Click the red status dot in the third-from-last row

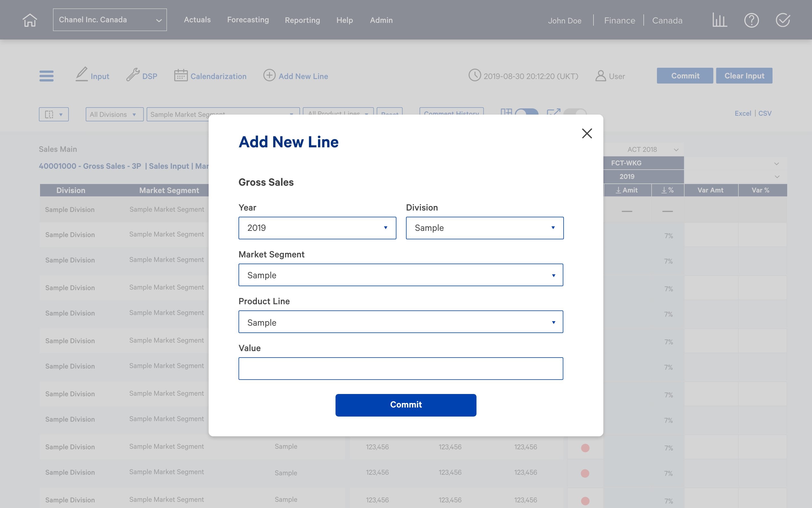point(585,448)
